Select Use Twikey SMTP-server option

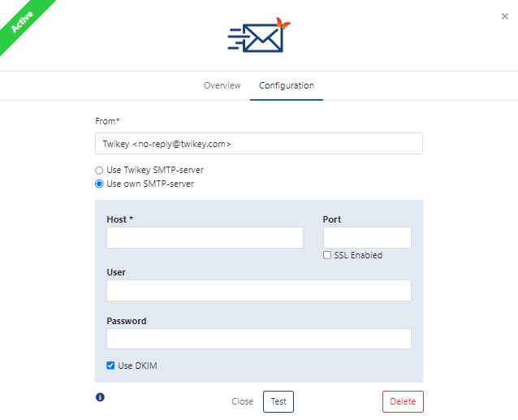100,170
